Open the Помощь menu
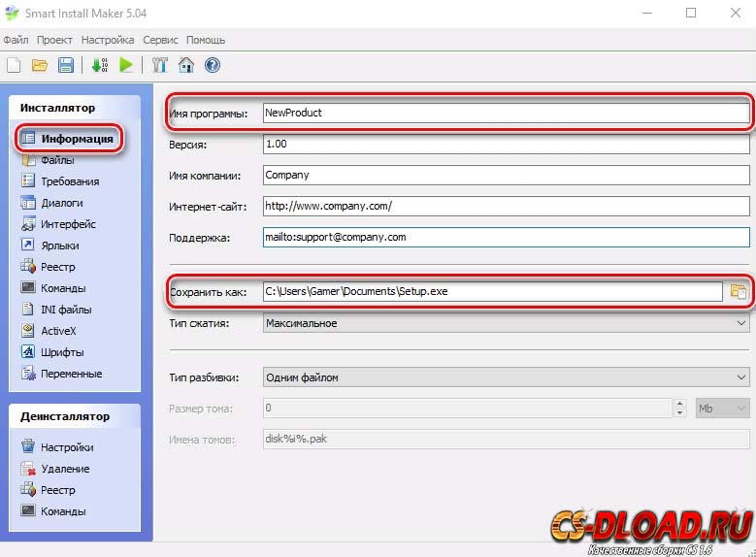The width and height of the screenshot is (756, 557). pos(206,40)
